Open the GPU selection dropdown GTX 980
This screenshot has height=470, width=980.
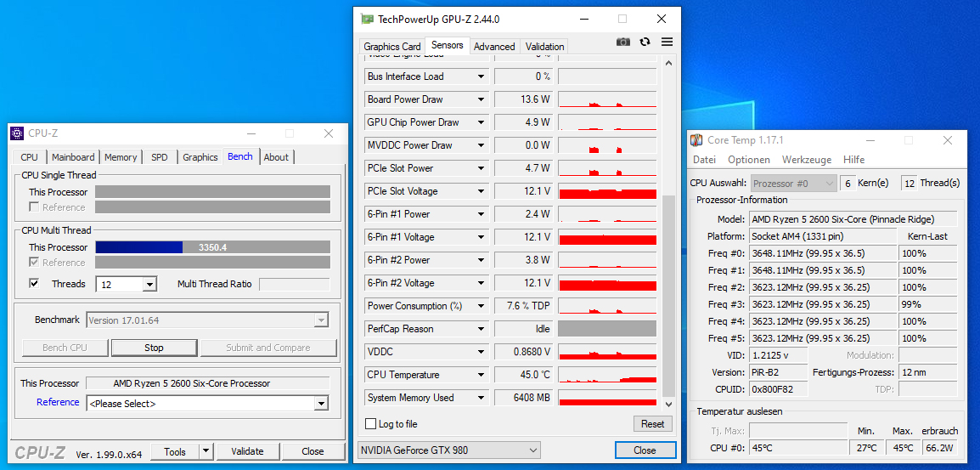pyautogui.click(x=450, y=450)
